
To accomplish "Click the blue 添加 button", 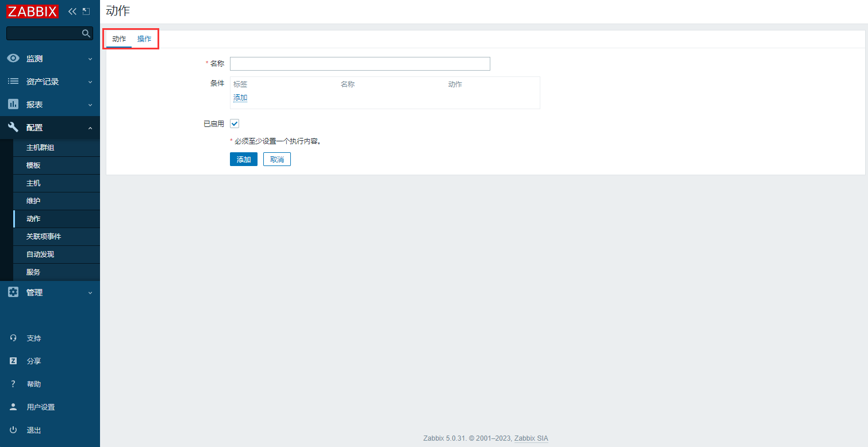I will (x=243, y=159).
